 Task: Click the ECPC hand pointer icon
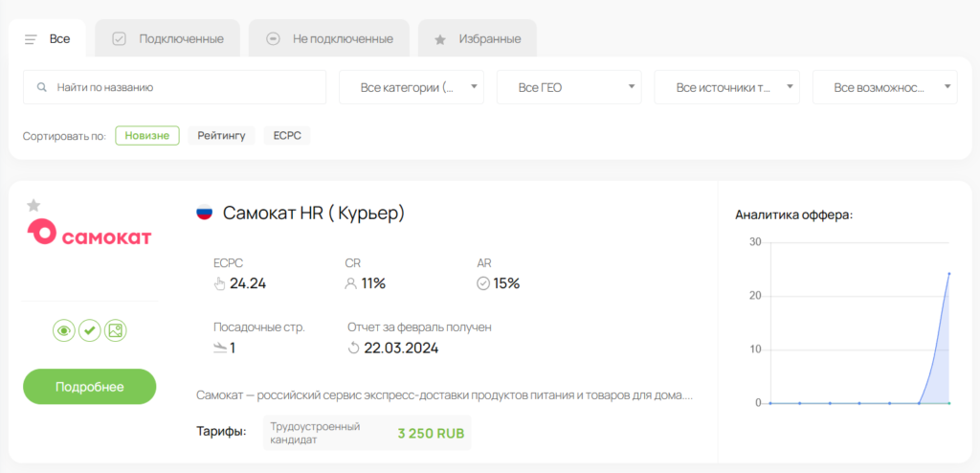point(219,284)
